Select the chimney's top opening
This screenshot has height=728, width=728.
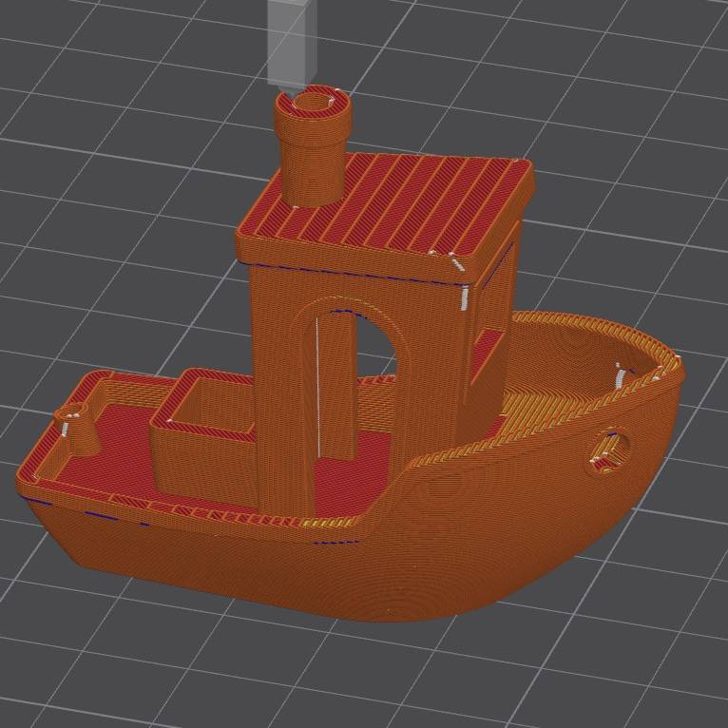pos(313,102)
